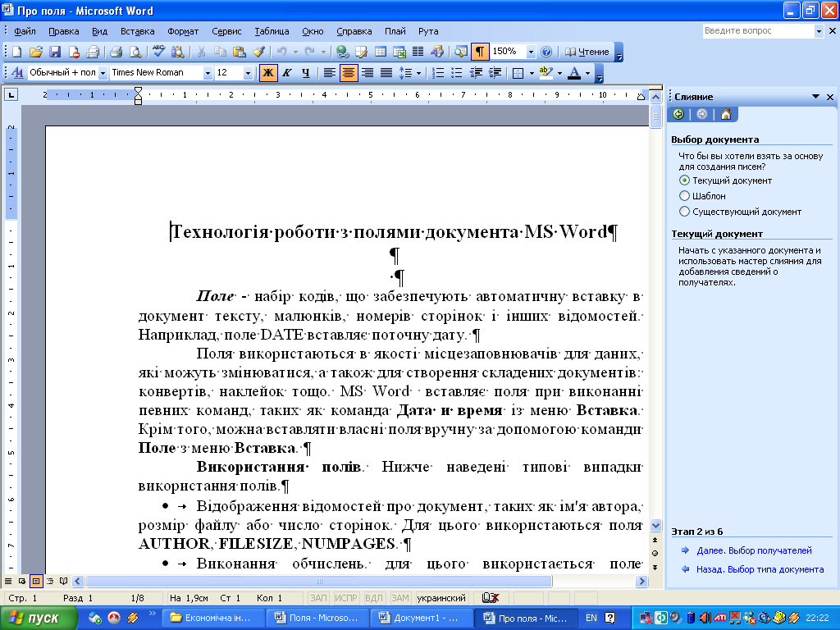This screenshot has width=840, height=630.
Task: Expand highlight color dropdown arrow
Action: coord(559,72)
